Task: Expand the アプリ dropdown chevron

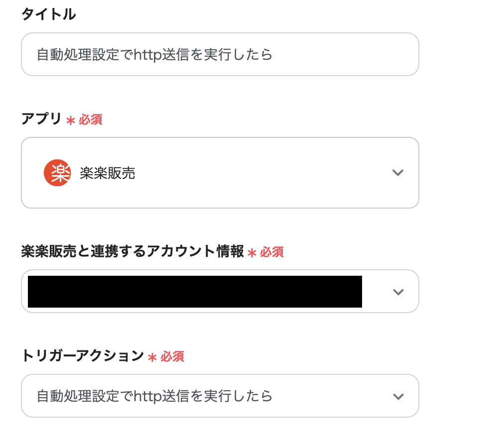Action: point(397,173)
